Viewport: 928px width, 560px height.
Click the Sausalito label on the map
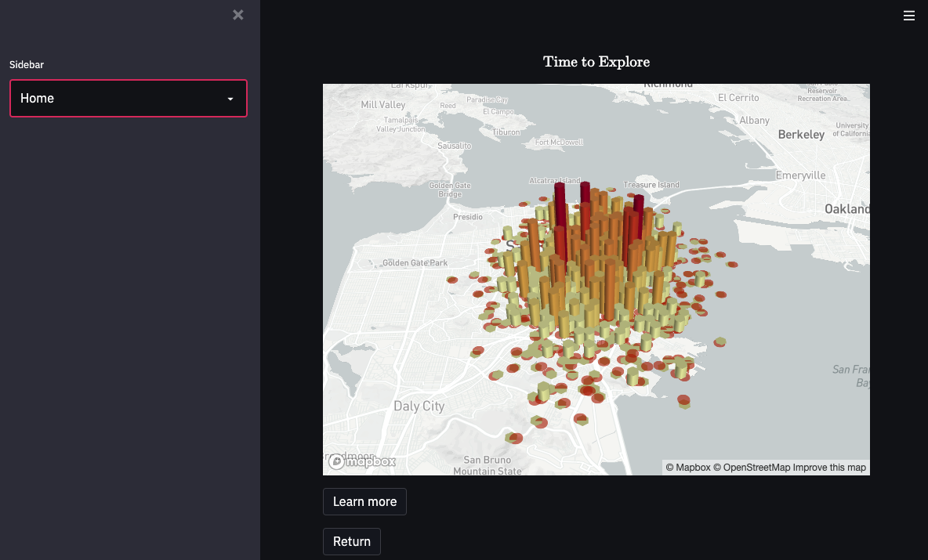(455, 146)
